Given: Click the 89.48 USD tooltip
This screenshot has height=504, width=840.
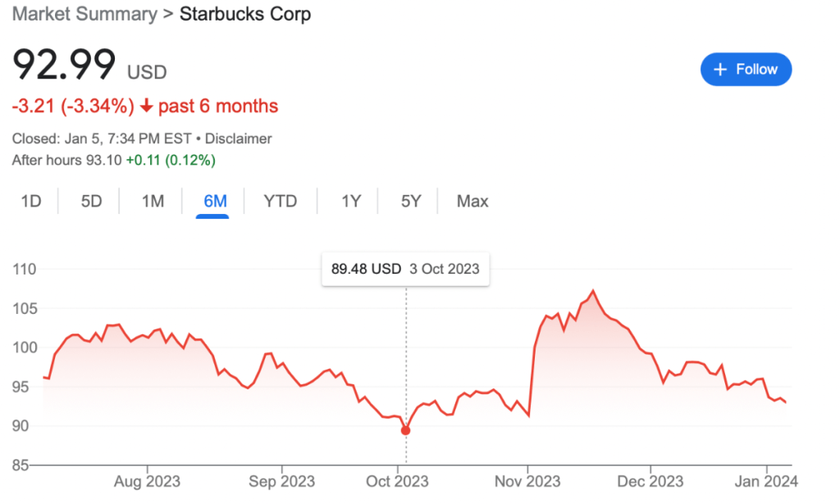Looking at the screenshot, I should (x=405, y=269).
